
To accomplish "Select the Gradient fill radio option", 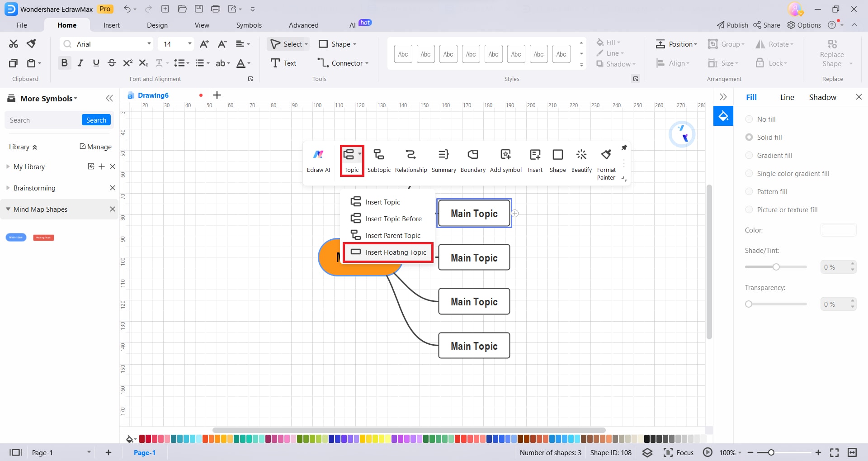I will coord(749,155).
